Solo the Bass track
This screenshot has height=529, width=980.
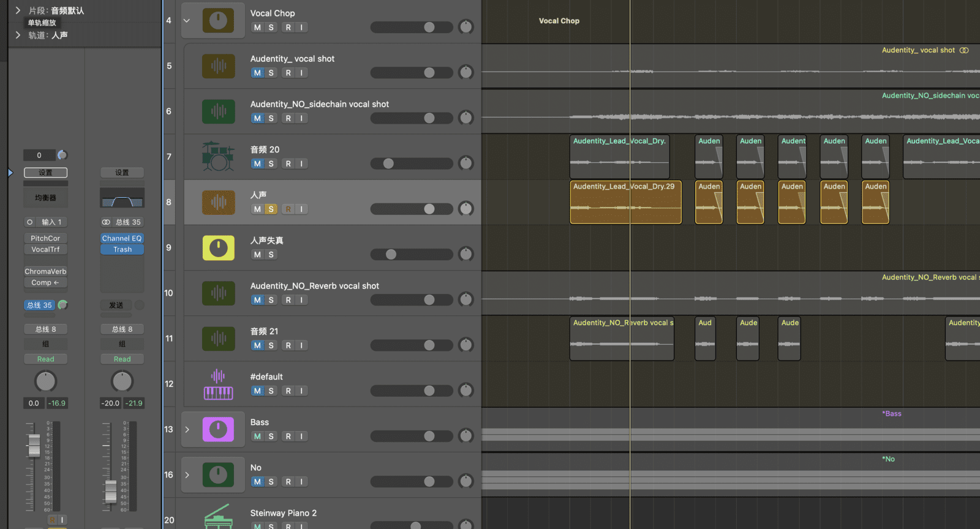tap(271, 437)
